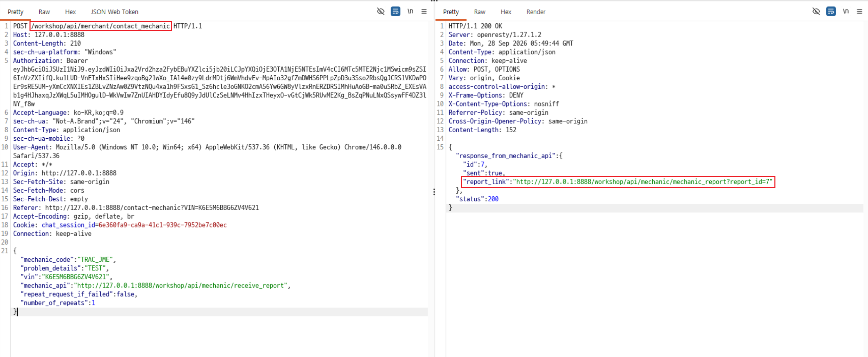Open the JSON Web Token tab
Viewport: 868px width, 357px height.
(114, 12)
